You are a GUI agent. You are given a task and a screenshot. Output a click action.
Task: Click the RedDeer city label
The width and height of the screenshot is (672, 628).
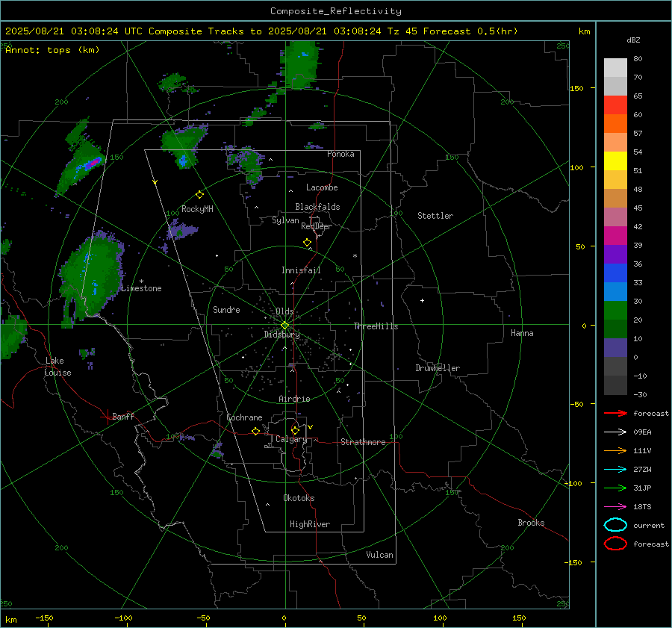[x=317, y=226]
